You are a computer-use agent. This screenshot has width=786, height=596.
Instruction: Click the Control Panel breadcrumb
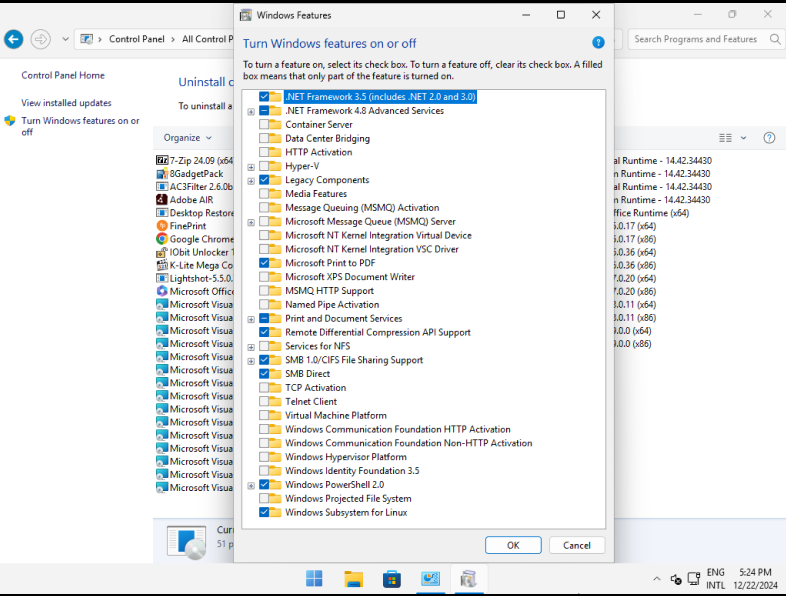[x=136, y=39]
